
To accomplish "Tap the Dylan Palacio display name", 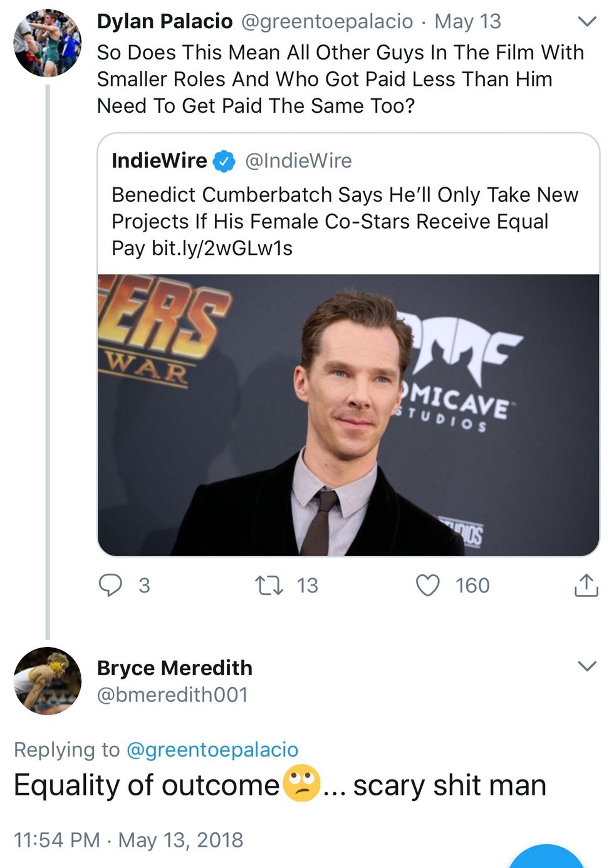I will [x=165, y=21].
